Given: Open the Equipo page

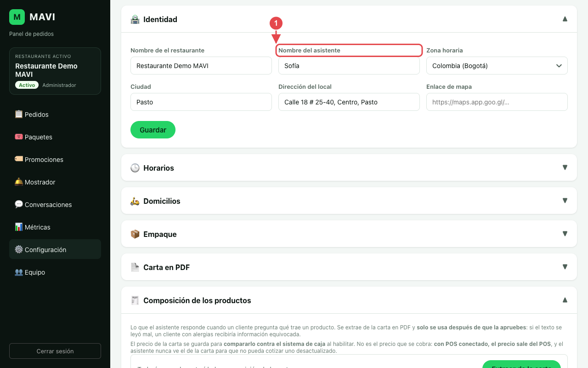Looking at the screenshot, I should click(55, 272).
